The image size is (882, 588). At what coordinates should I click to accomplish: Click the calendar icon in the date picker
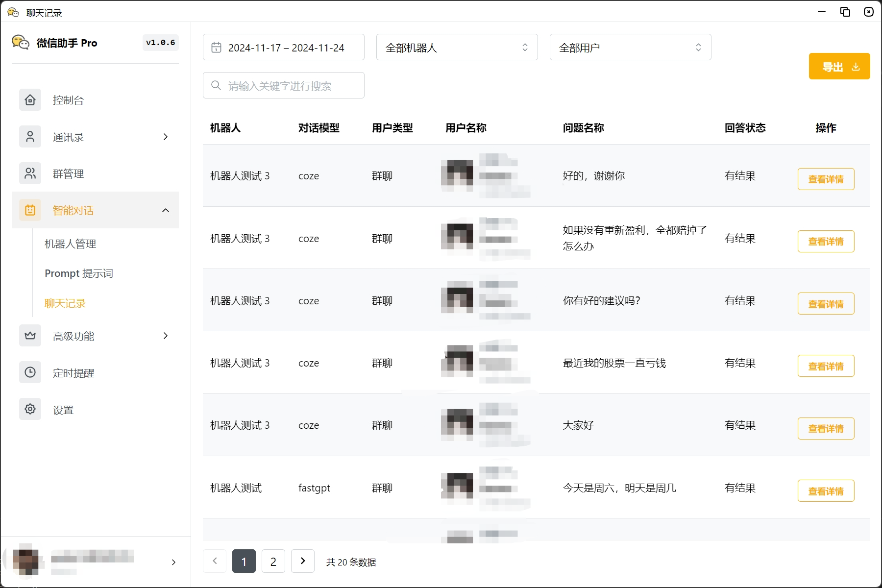(217, 47)
